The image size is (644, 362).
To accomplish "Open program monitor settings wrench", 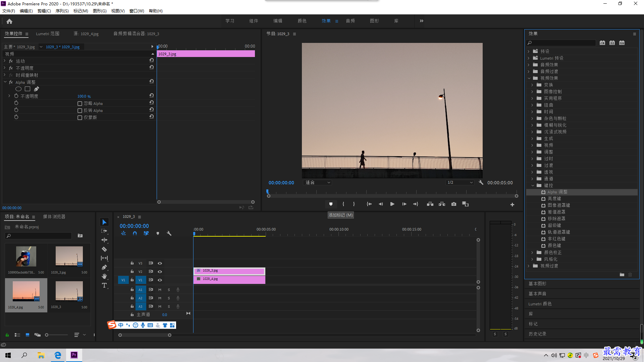I will pyautogui.click(x=481, y=183).
